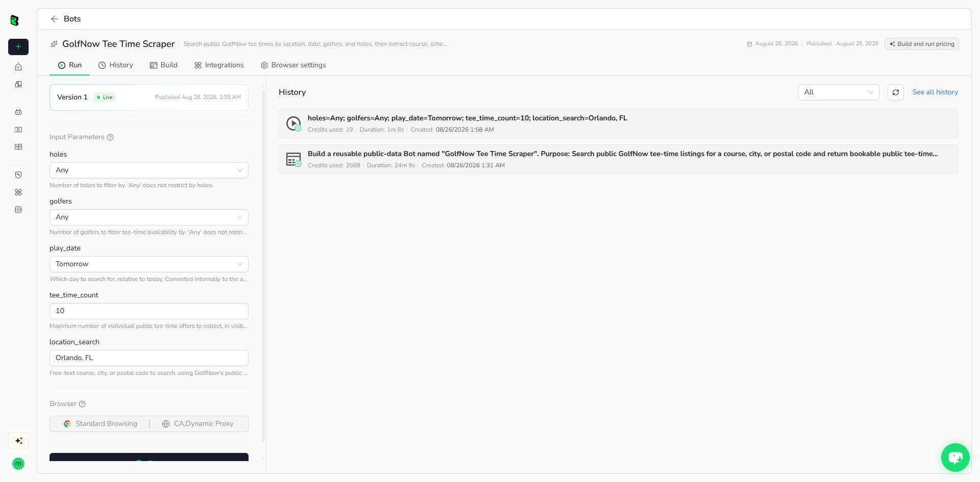Viewport: 980px width, 482px height.
Task: Click the help icon next to Input Parameters
Action: [x=110, y=137]
